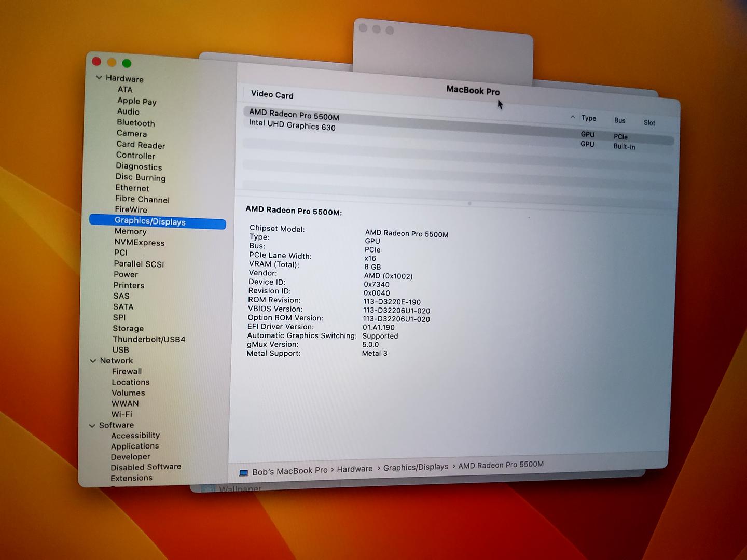The width and height of the screenshot is (747, 560).
Task: Click Device ID value 0x7340
Action: tap(377, 284)
